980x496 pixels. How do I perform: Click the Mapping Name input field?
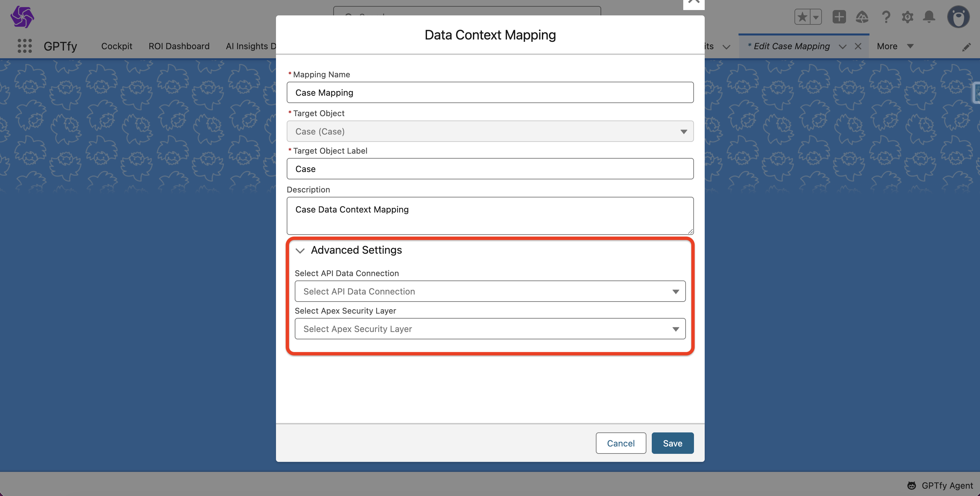coord(490,92)
